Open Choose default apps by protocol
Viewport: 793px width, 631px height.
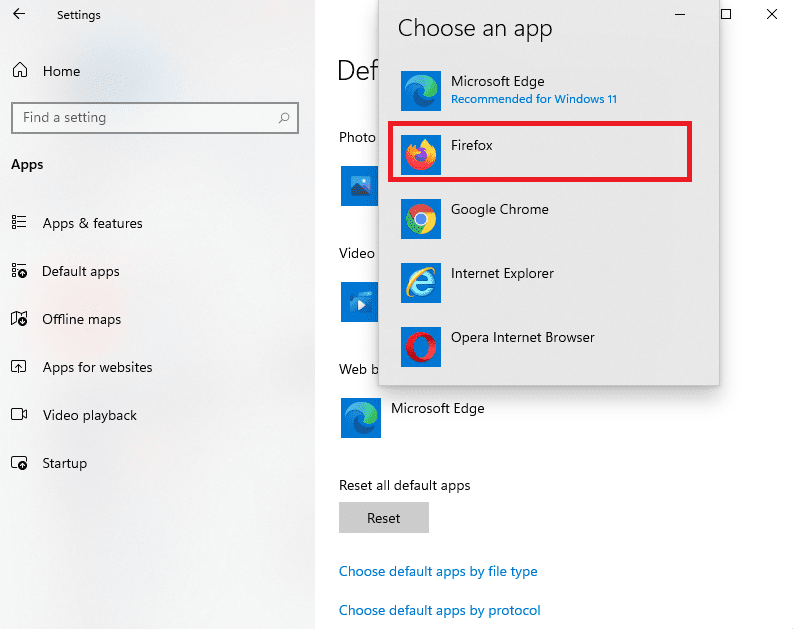pos(439,610)
